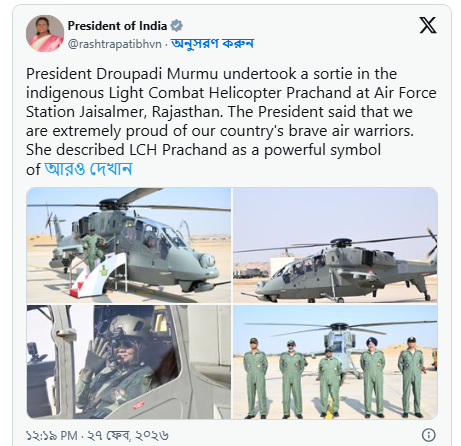The width and height of the screenshot is (461, 446).
Task: Expand tweet text with আরও দেখান
Action: (88, 169)
